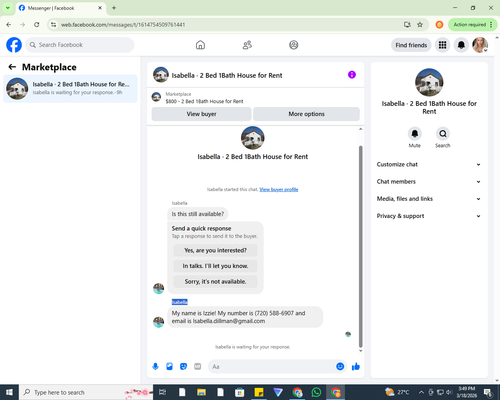The height and width of the screenshot is (400, 500).
Task: Click the house thumbnail in the right panel
Action: tap(429, 82)
